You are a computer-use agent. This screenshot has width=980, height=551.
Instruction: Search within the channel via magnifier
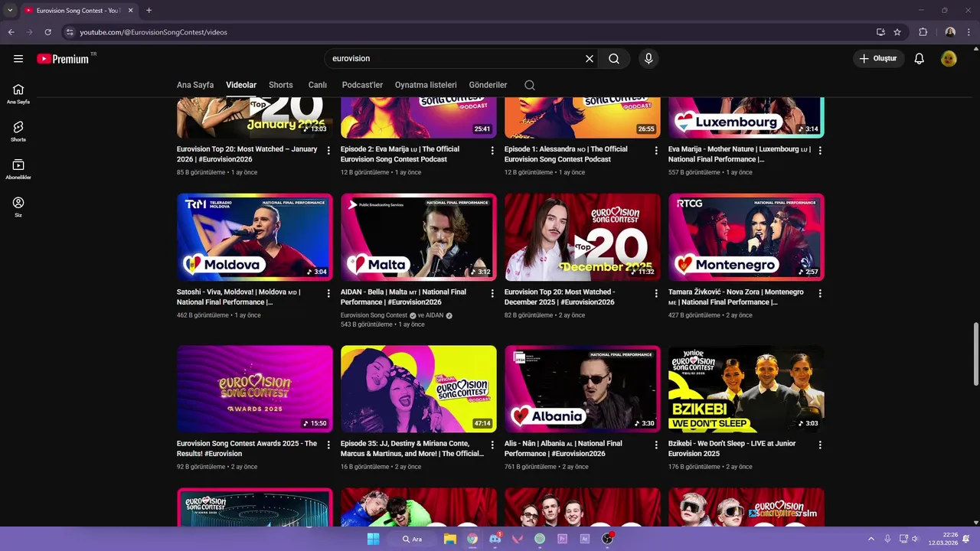pyautogui.click(x=530, y=85)
